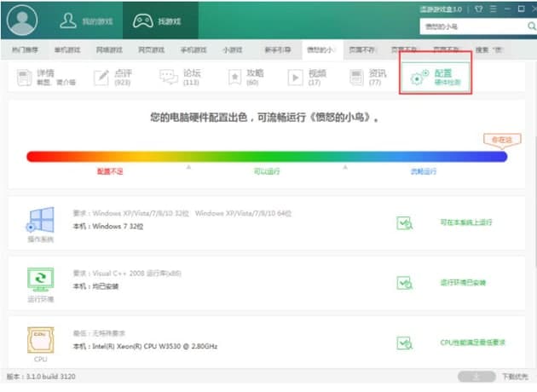Open 资讯 news icon
Screen dimensions: 537x392
point(355,78)
